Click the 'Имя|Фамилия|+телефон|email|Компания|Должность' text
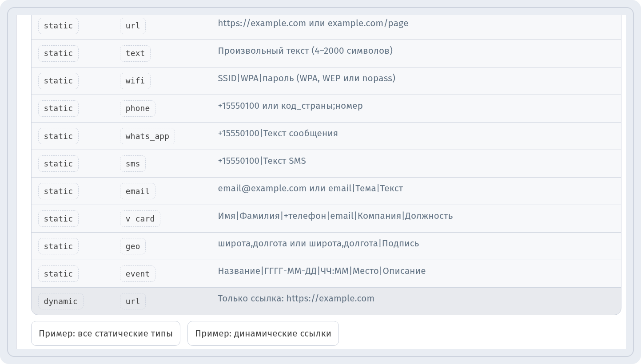 [x=335, y=216]
